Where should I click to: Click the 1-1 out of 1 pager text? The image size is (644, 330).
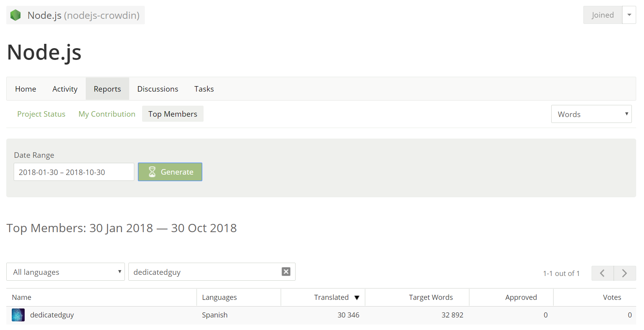pyautogui.click(x=561, y=273)
